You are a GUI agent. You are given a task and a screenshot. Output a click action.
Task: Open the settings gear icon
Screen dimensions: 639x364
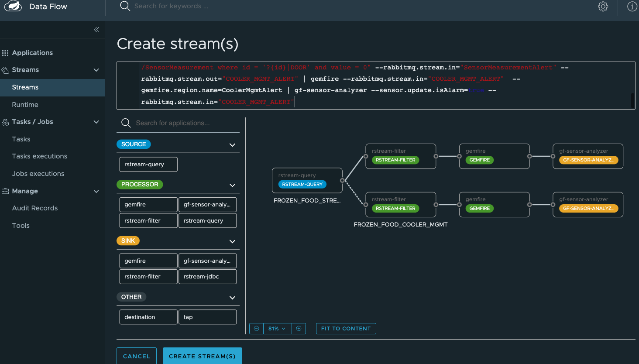pyautogui.click(x=603, y=7)
